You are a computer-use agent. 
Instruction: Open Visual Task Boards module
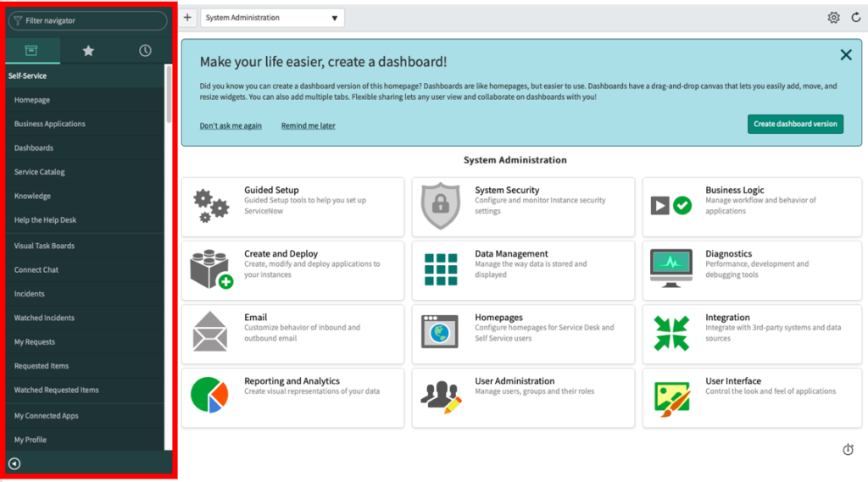85,246
